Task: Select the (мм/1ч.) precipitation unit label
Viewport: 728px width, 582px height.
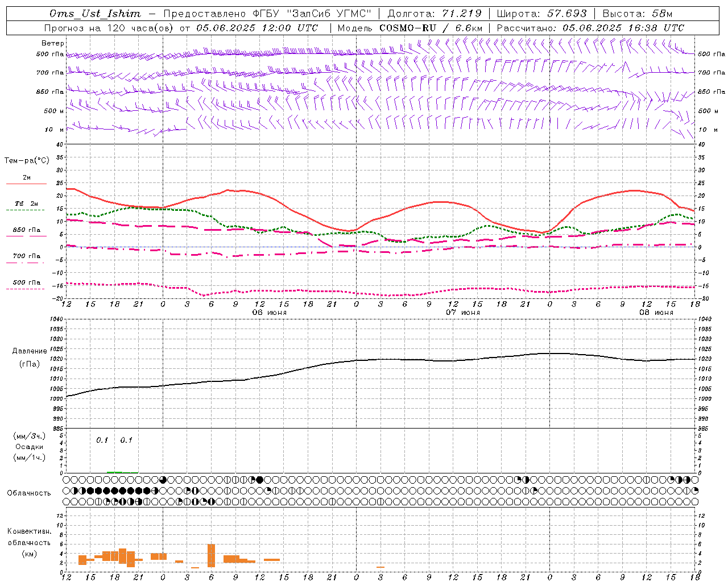Action: pos(30,458)
